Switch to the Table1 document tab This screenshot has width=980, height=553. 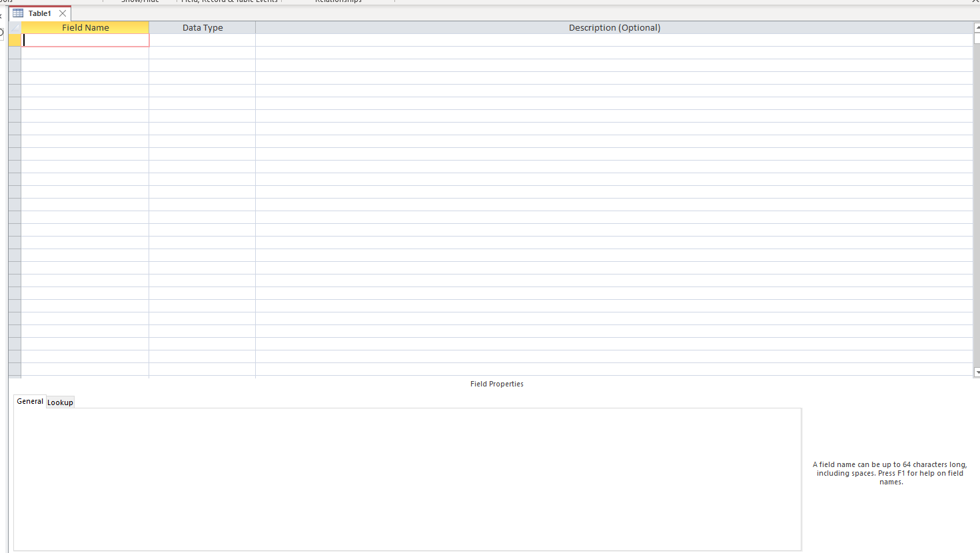click(39, 13)
